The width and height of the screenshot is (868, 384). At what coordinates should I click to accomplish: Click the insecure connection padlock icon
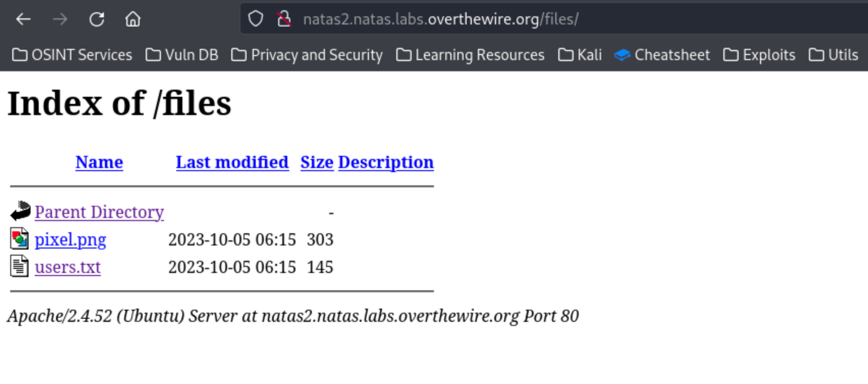pyautogui.click(x=284, y=19)
